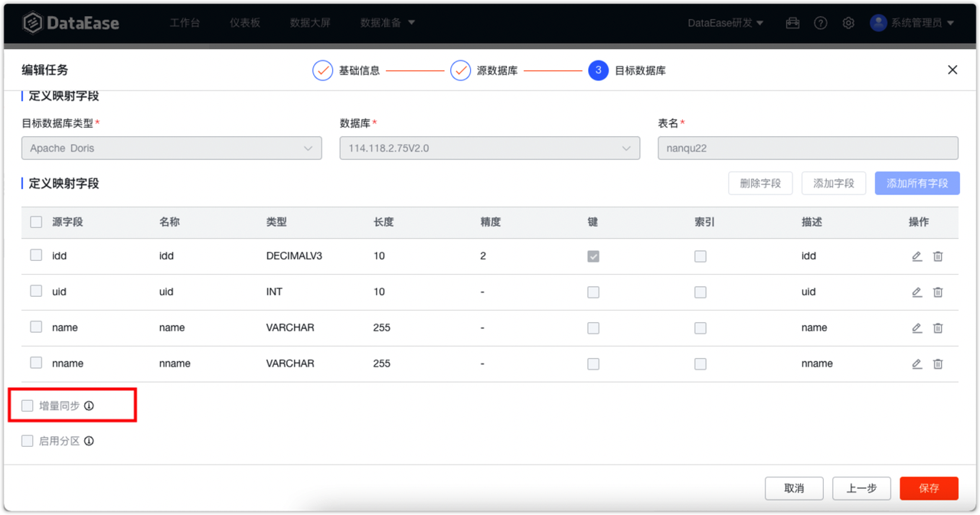Click the nanqu22 table name field
Image resolution: width=980 pixels, height=515 pixels.
coord(808,148)
